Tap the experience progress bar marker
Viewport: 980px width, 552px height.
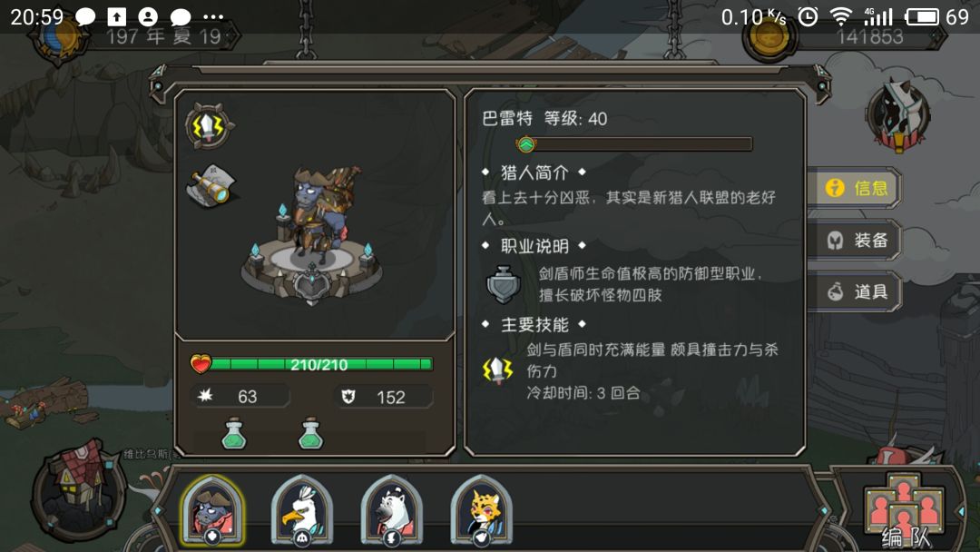[526, 144]
